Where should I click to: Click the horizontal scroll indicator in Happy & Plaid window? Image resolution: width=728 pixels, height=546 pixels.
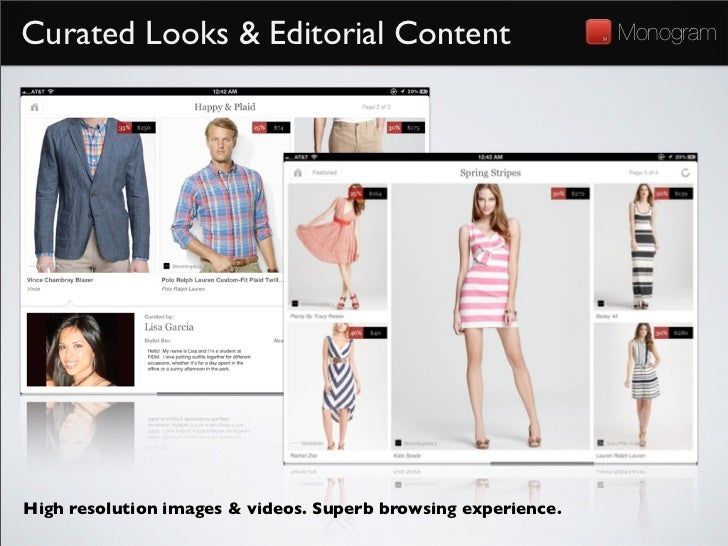tap(221, 394)
